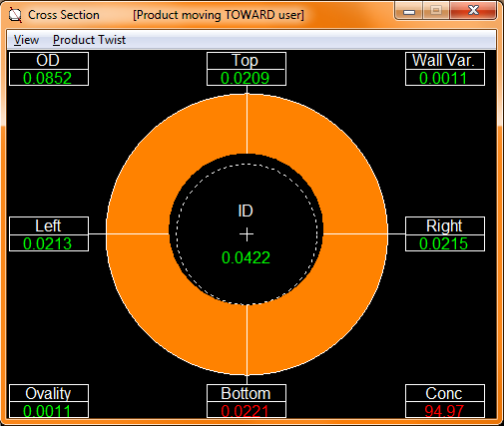This screenshot has width=504, height=426.
Task: Click the Ovality value box
Action: pos(49,410)
